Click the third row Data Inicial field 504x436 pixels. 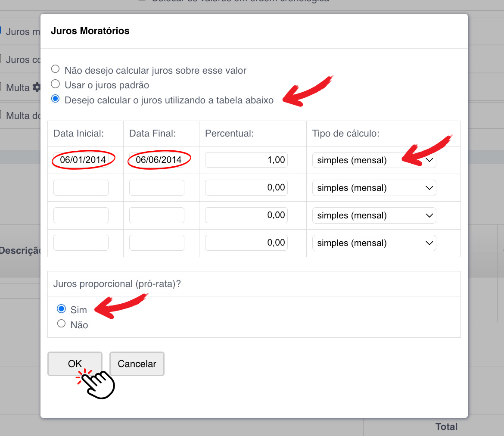[81, 215]
